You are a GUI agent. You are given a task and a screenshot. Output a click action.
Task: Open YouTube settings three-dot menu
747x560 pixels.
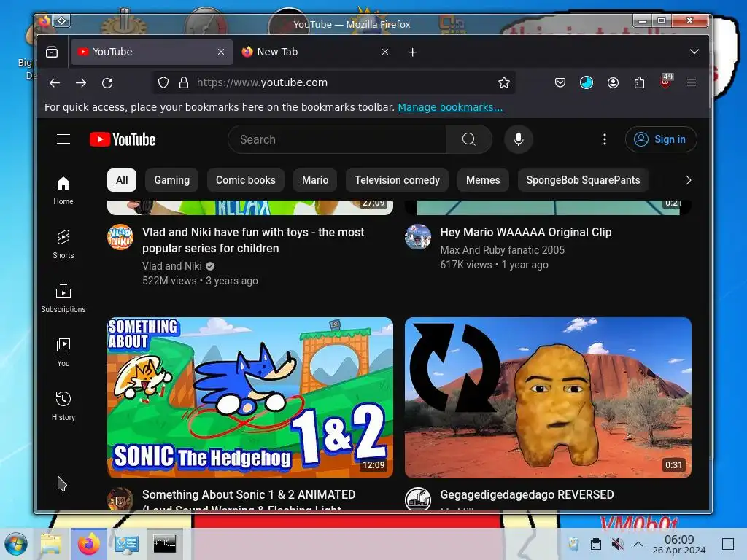click(605, 139)
